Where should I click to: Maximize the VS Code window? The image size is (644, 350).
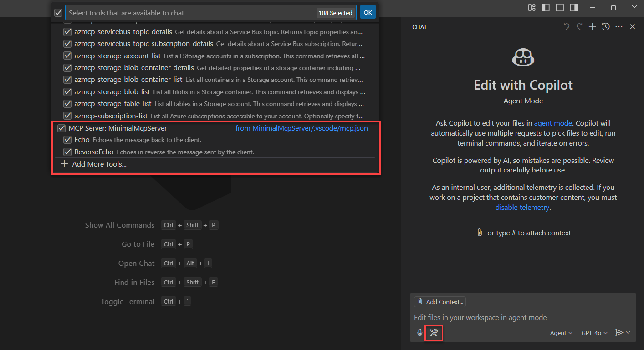click(613, 8)
